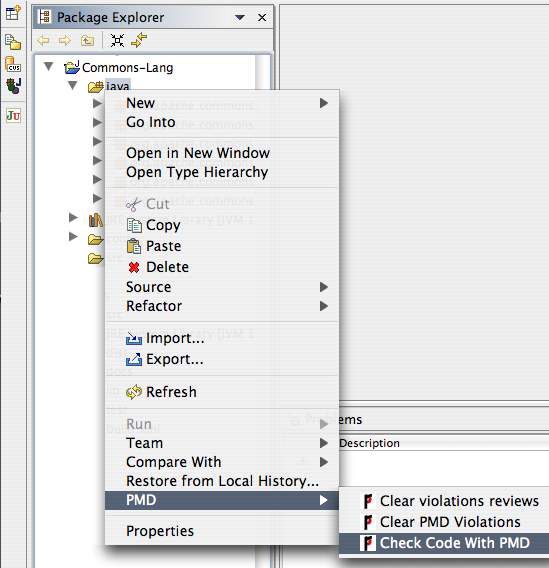Expand the New submenu arrow
This screenshot has width=549, height=568.
tap(324, 103)
